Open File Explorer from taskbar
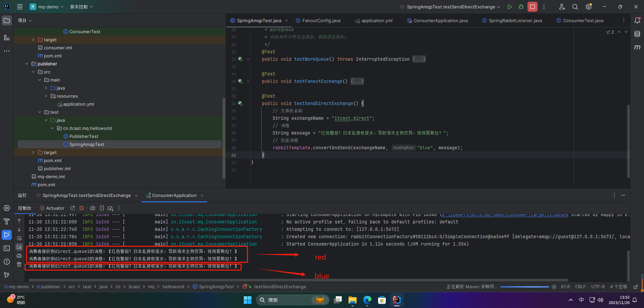The height and width of the screenshot is (308, 644). 352,300
